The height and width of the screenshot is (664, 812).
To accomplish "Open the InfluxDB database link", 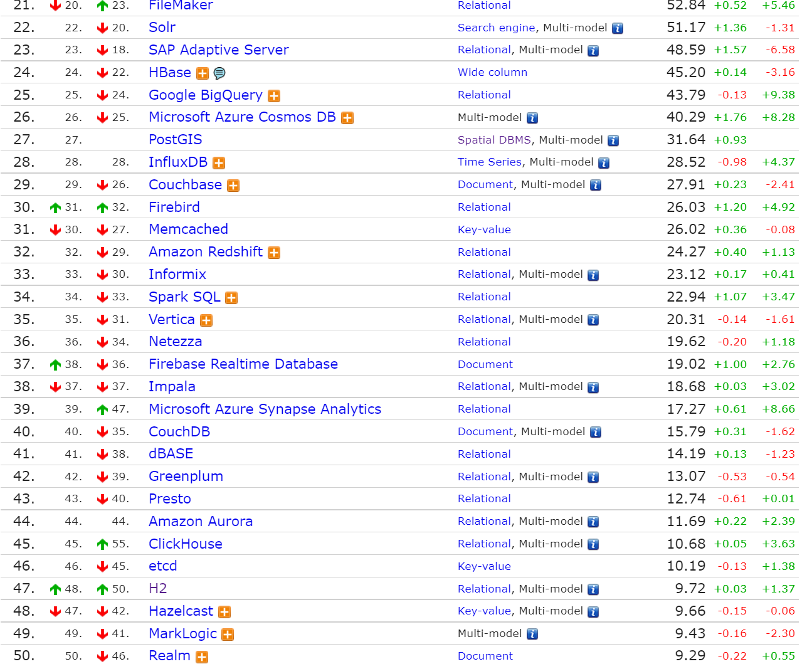I will click(x=178, y=162).
